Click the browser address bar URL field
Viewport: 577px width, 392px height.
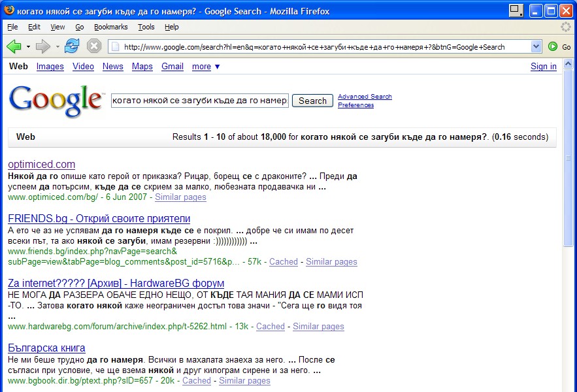pyautogui.click(x=325, y=47)
